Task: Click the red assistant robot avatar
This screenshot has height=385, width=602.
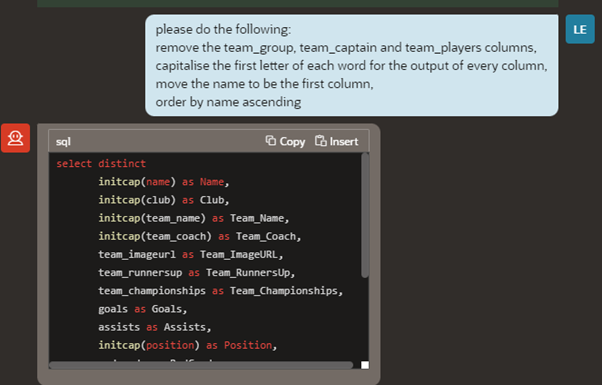Action: 15,138
